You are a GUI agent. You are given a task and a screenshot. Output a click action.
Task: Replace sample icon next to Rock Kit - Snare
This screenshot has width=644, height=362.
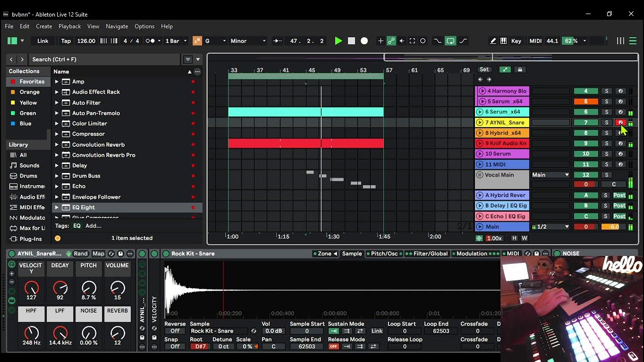254,331
